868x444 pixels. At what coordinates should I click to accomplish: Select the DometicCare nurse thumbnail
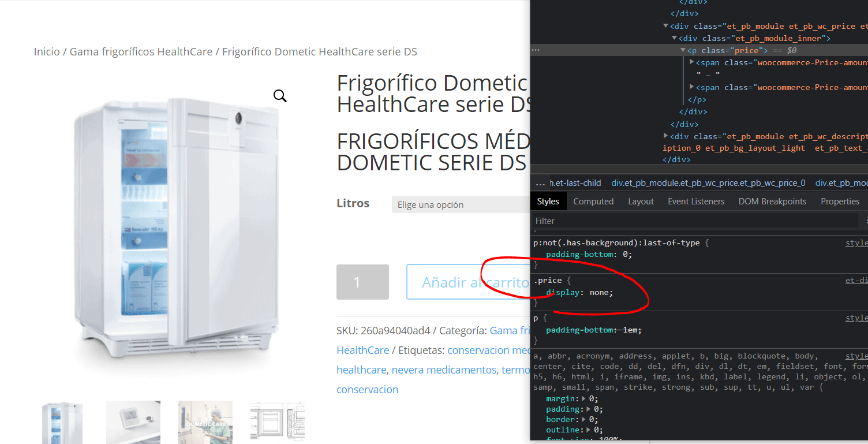coord(205,422)
